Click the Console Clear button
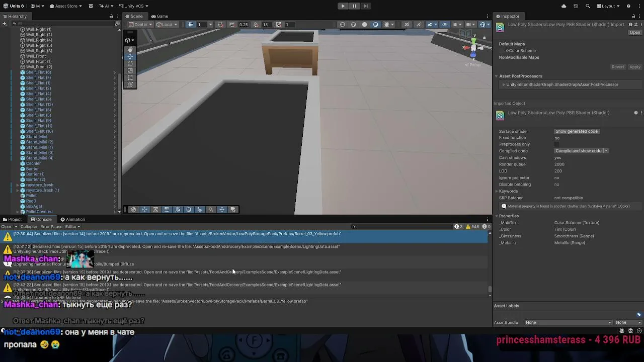The height and width of the screenshot is (362, 644). pos(6,227)
